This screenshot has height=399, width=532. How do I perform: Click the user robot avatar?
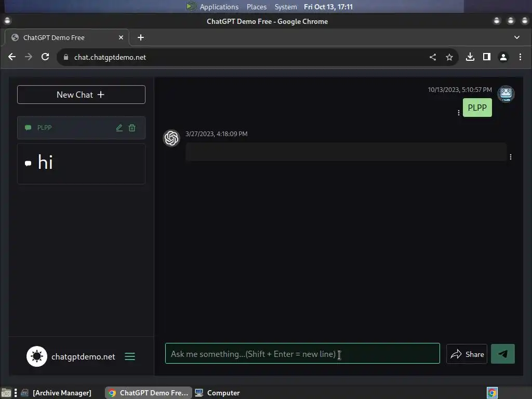506,94
